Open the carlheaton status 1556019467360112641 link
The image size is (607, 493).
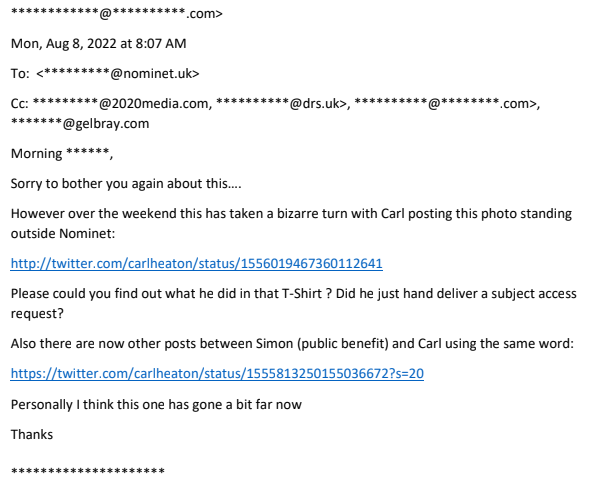[196, 265]
